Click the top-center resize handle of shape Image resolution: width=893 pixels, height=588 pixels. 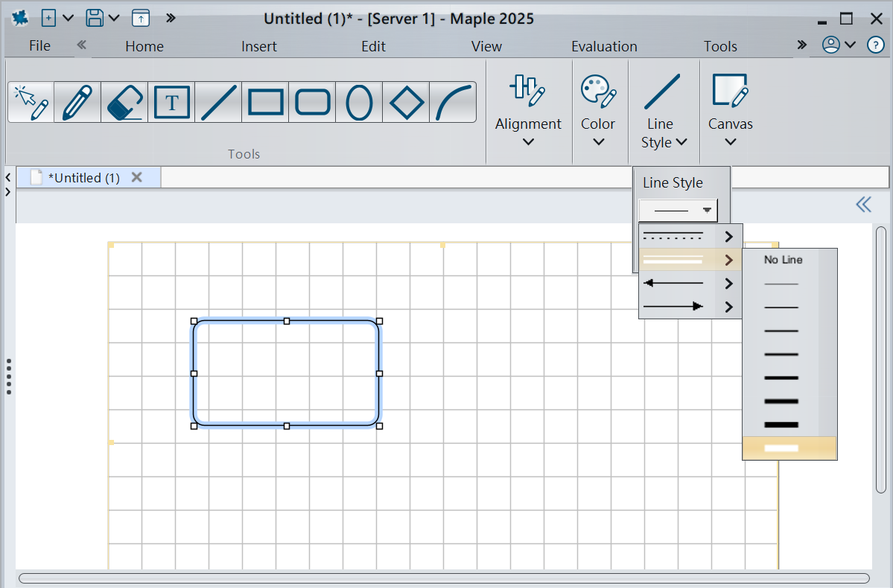[x=287, y=321]
